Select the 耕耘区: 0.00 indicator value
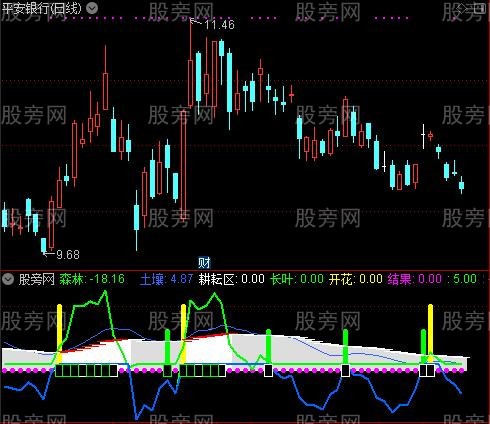Image resolution: width=490 pixels, height=424 pixels. pyautogui.click(x=231, y=279)
